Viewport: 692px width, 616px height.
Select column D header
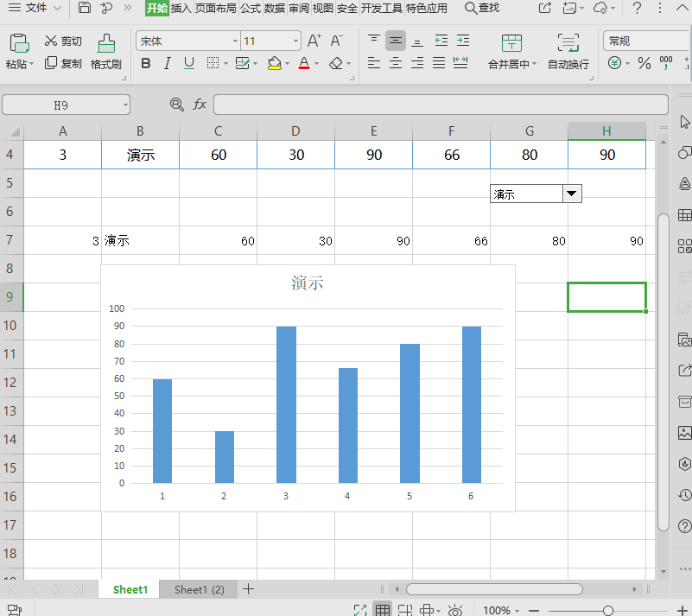coord(295,131)
